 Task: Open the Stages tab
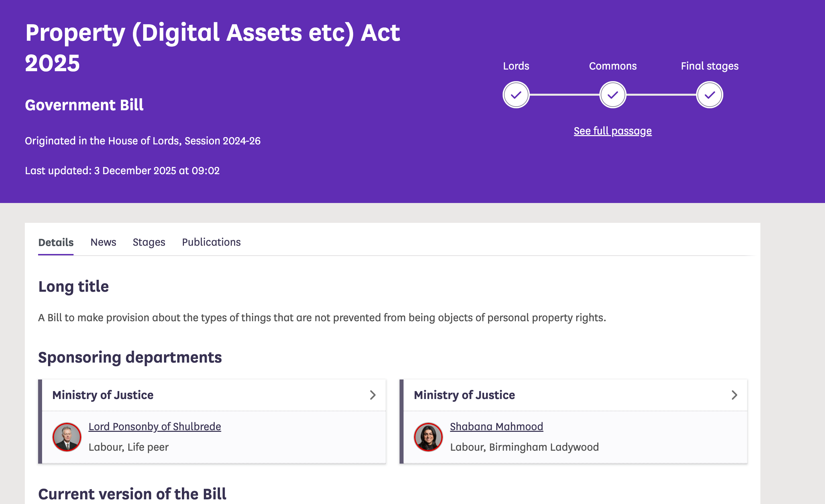coord(149,242)
